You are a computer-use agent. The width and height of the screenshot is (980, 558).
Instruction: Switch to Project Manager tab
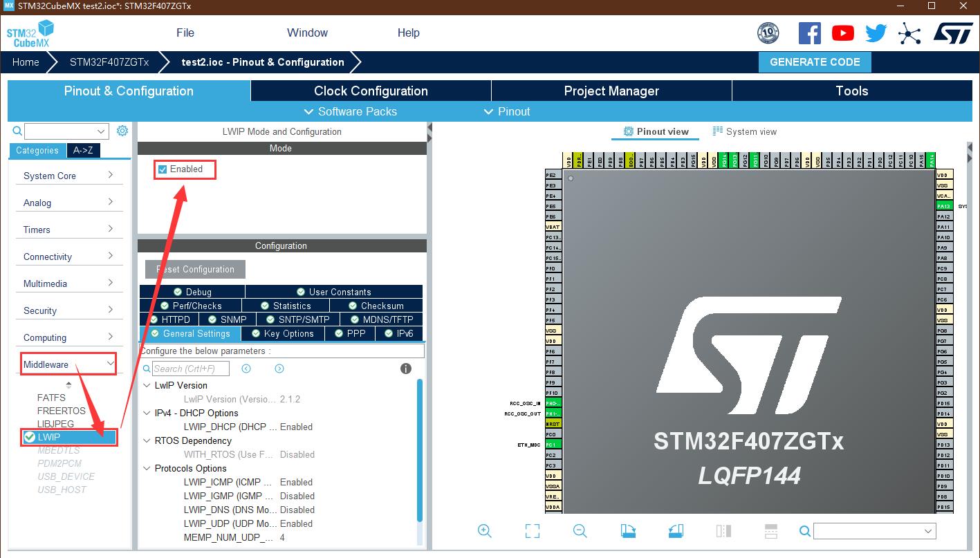coord(611,91)
